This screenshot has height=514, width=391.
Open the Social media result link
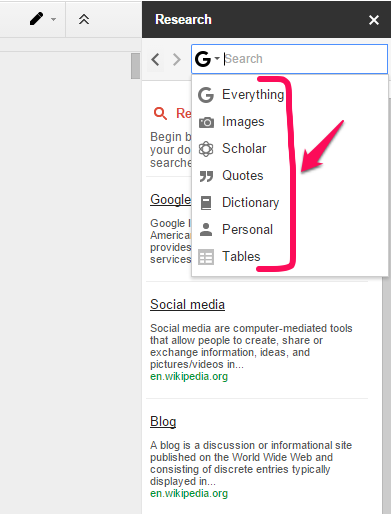[x=187, y=305]
